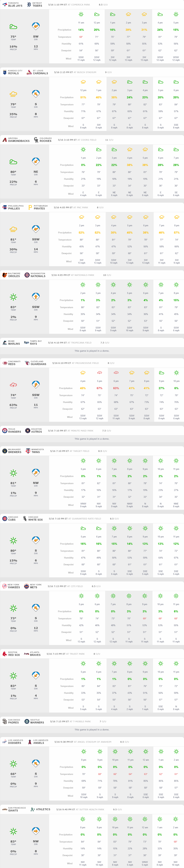Click the Los Angeles Angels logo
The height and width of the screenshot is (868, 184).
pyautogui.click(x=30, y=742)
